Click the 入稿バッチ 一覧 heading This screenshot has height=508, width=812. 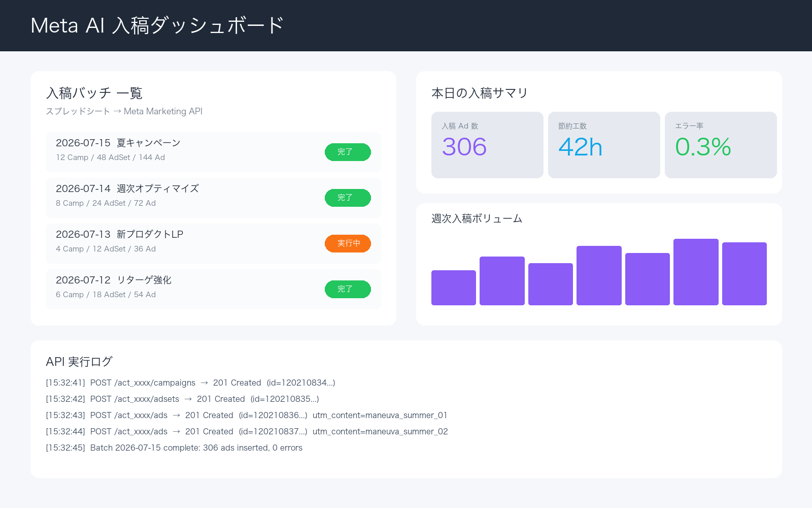pos(94,93)
